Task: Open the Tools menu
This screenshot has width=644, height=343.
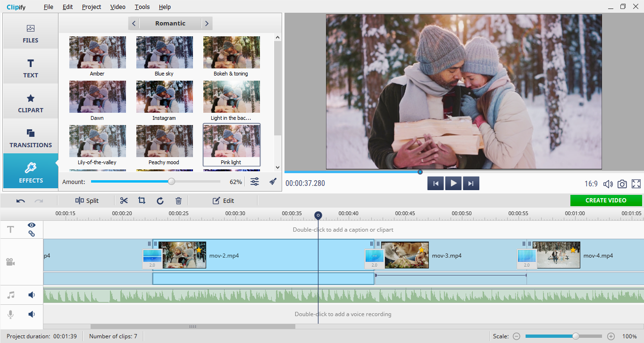Action: pyautogui.click(x=142, y=7)
